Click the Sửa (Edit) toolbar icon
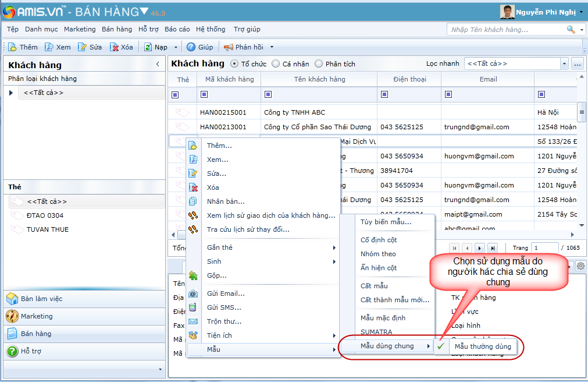This screenshot has height=382, width=588. 83,47
